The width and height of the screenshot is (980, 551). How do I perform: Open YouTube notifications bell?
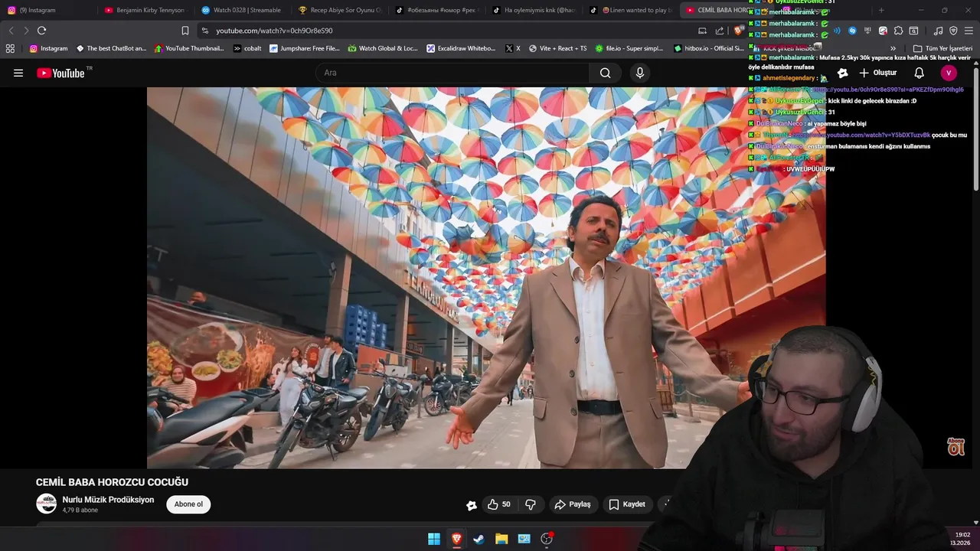click(919, 73)
